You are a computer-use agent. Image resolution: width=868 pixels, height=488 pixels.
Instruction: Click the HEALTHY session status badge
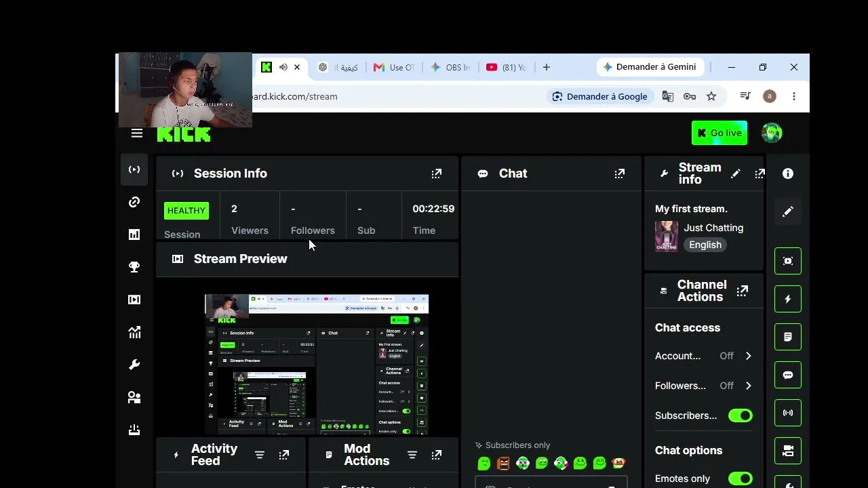(x=186, y=211)
